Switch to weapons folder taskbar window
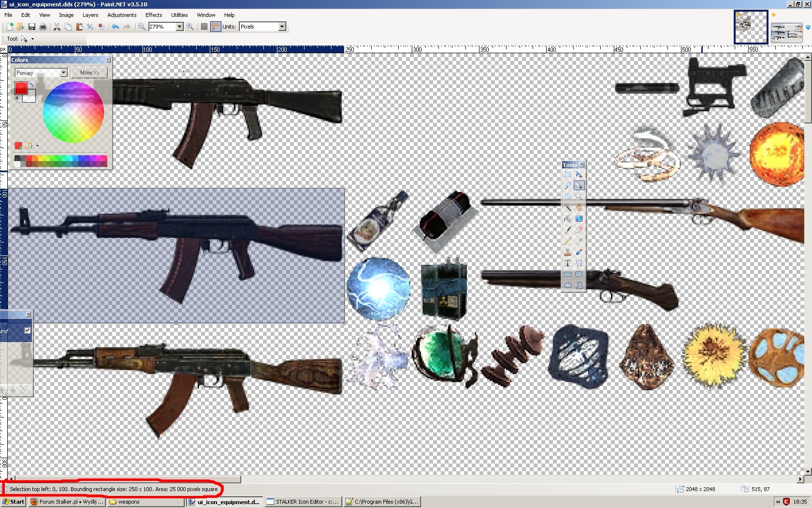The height and width of the screenshot is (508, 812). tap(146, 502)
